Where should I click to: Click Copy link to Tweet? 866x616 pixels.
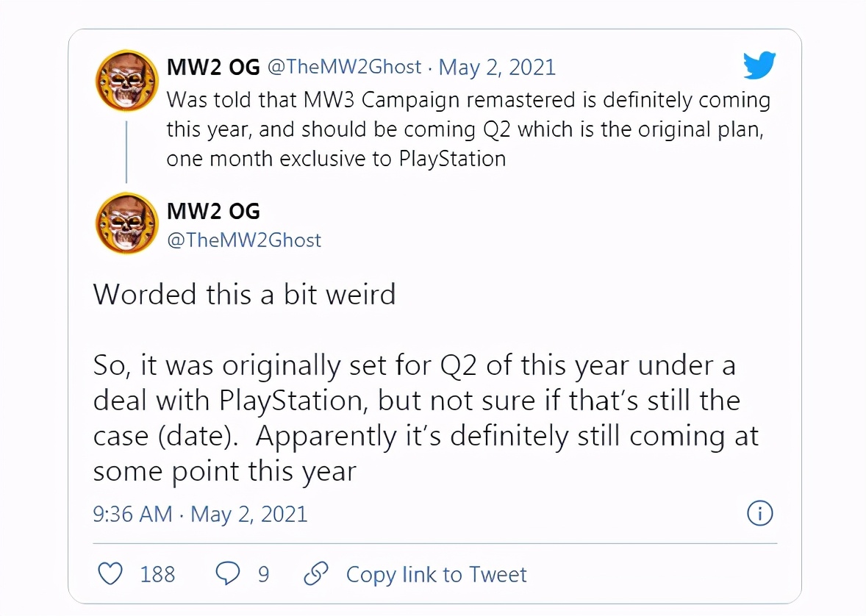(x=436, y=574)
